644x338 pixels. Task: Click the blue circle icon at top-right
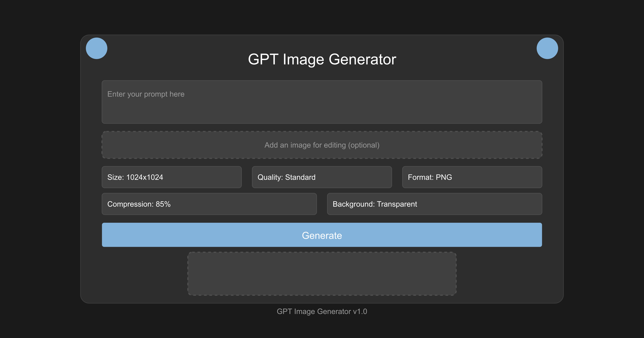[547, 48]
